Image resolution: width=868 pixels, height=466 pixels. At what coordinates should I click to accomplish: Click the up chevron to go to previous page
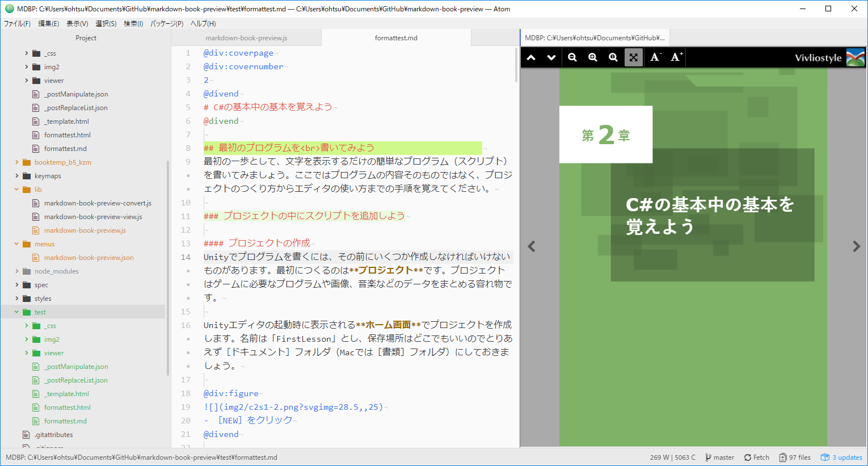(x=531, y=57)
